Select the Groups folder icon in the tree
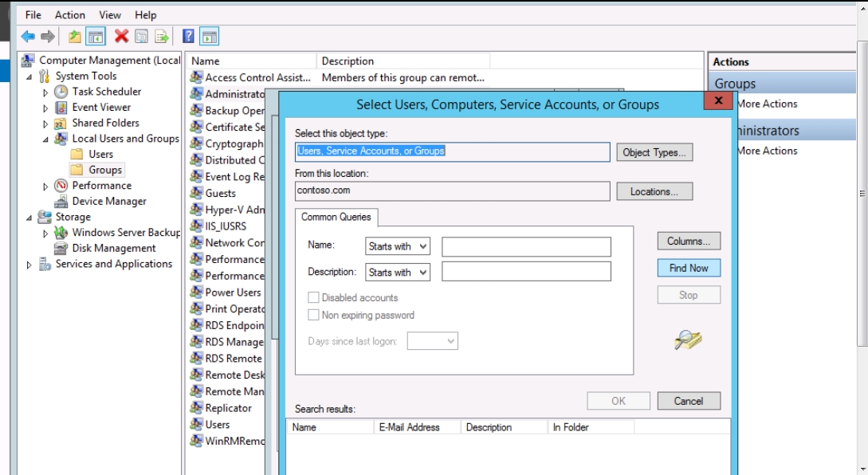This screenshot has height=475, width=868. [x=77, y=170]
